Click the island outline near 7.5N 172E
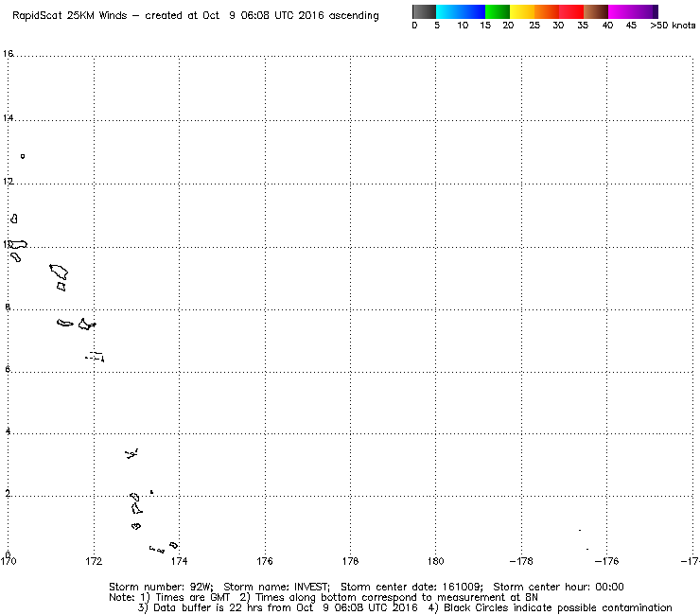The image size is (700, 615). (87, 325)
